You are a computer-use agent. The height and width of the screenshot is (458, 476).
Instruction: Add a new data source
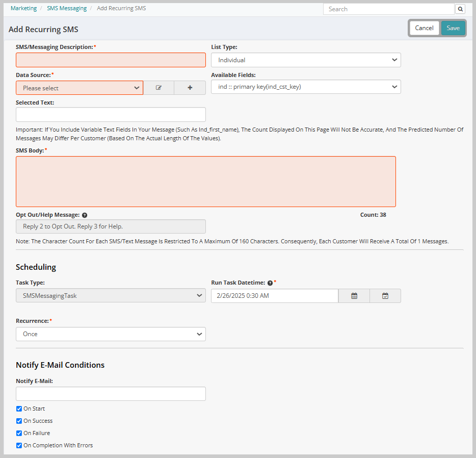190,88
